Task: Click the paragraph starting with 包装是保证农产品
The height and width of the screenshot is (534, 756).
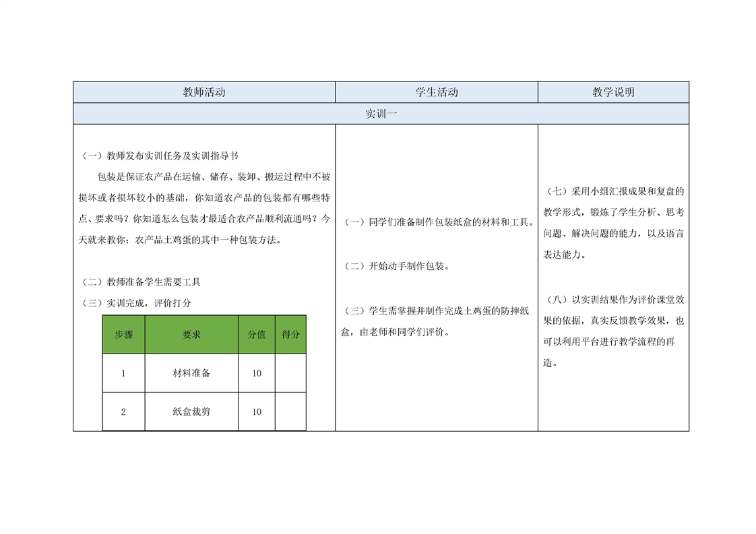Action: [x=204, y=208]
